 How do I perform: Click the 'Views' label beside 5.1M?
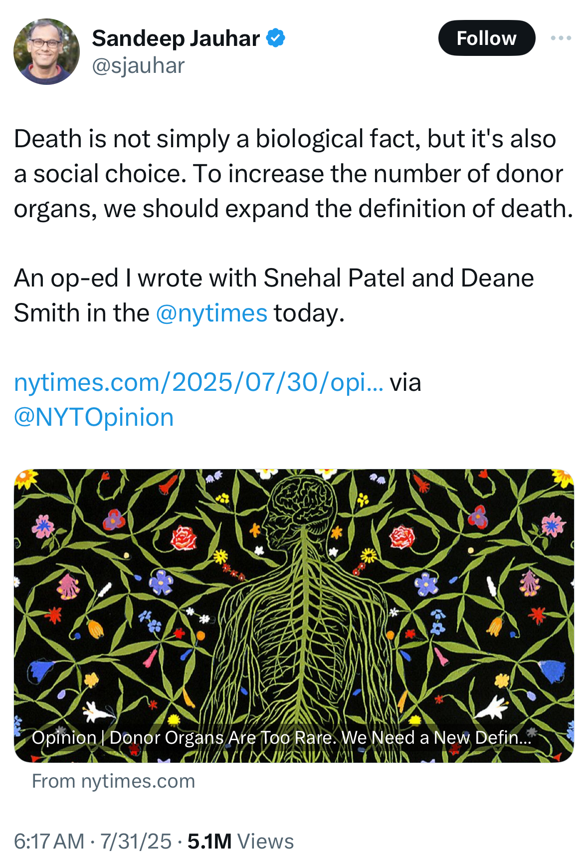265,842
